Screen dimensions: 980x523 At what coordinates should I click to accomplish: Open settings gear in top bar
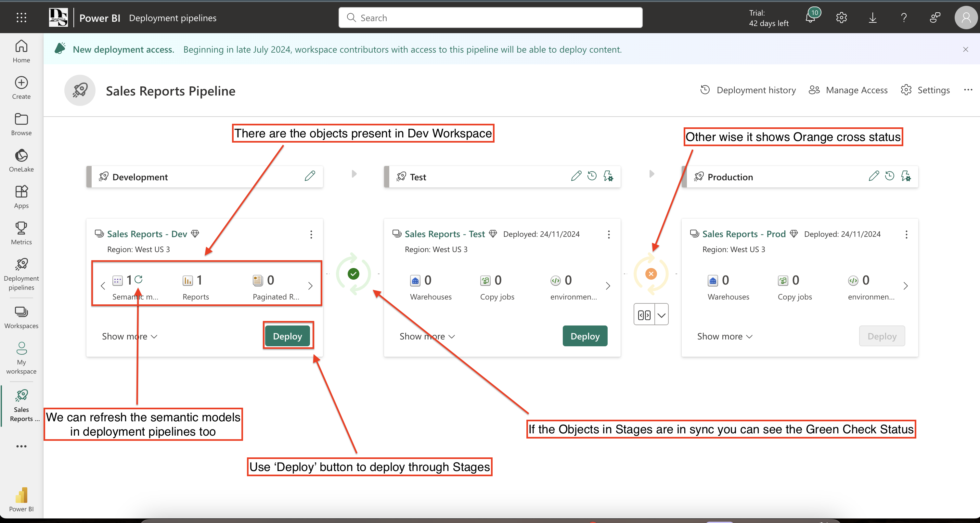pos(841,18)
